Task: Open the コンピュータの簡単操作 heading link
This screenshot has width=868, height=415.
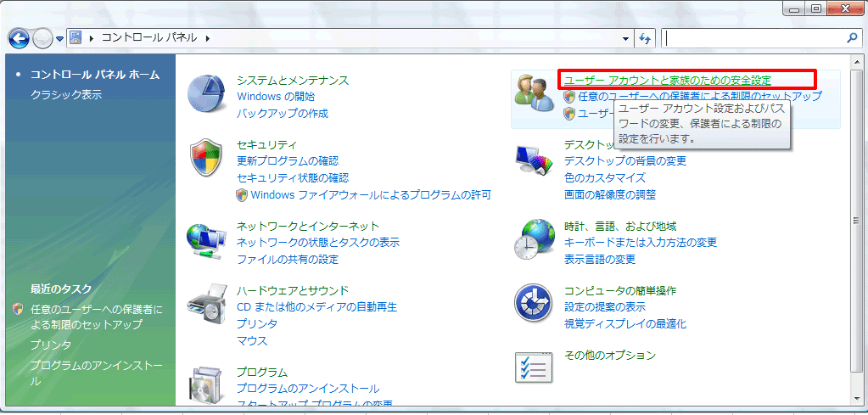Action: pyautogui.click(x=620, y=290)
